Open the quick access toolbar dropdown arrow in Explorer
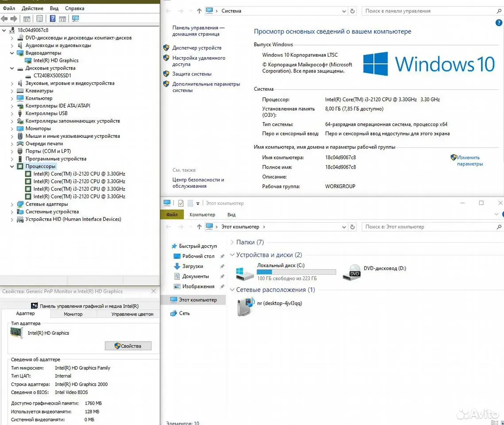Screen dimensions: 504x425 198,203
